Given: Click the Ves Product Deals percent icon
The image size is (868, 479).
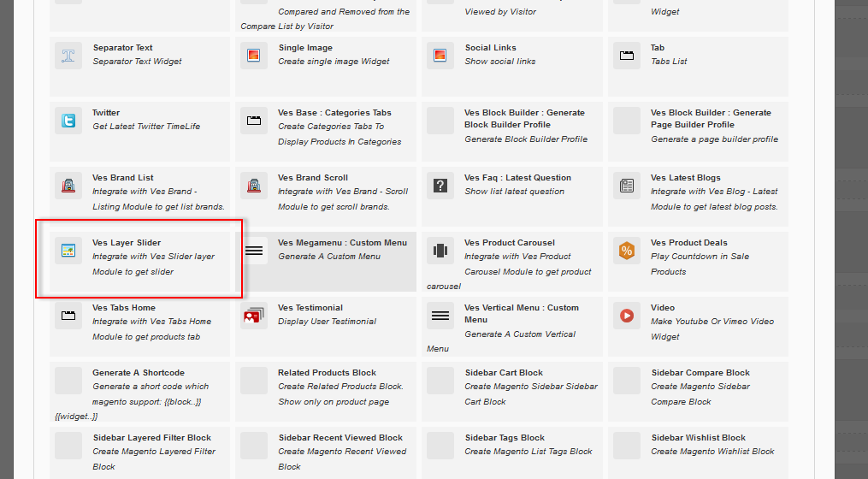Looking at the screenshot, I should (627, 251).
